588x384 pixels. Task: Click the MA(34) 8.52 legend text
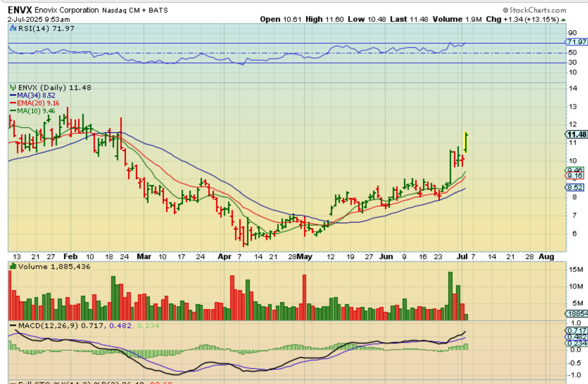[36, 95]
